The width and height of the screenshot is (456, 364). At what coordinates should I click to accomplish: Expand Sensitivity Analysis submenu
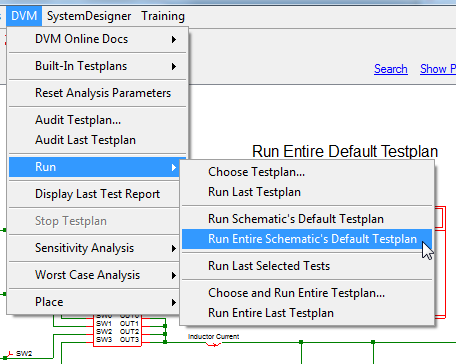point(94,248)
